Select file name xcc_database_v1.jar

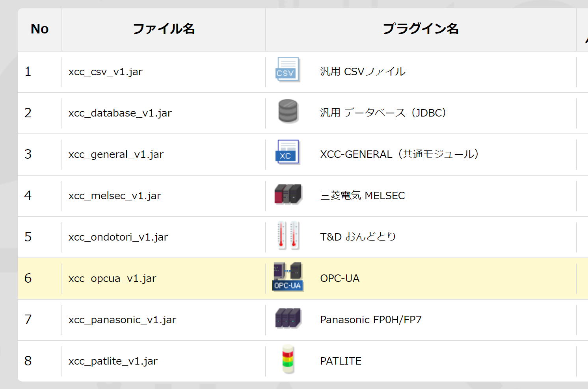coord(120,113)
